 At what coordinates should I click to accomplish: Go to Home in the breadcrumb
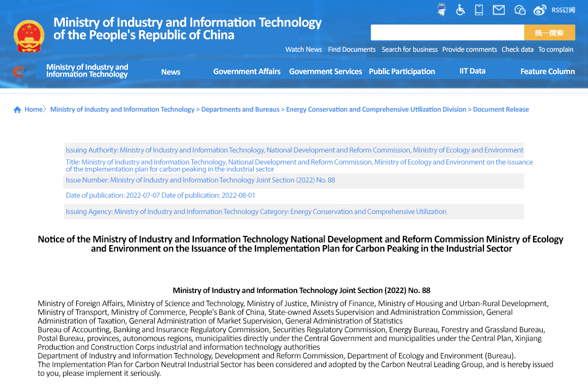pyautogui.click(x=34, y=109)
